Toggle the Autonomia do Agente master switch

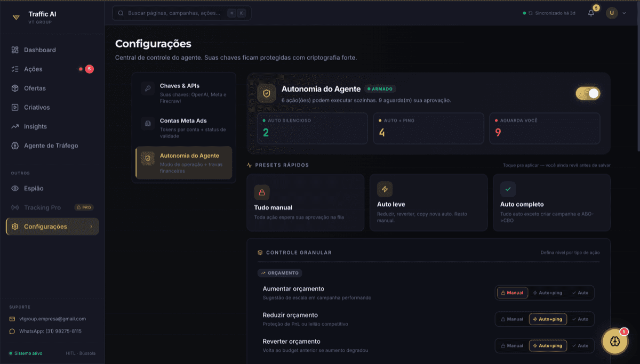588,93
